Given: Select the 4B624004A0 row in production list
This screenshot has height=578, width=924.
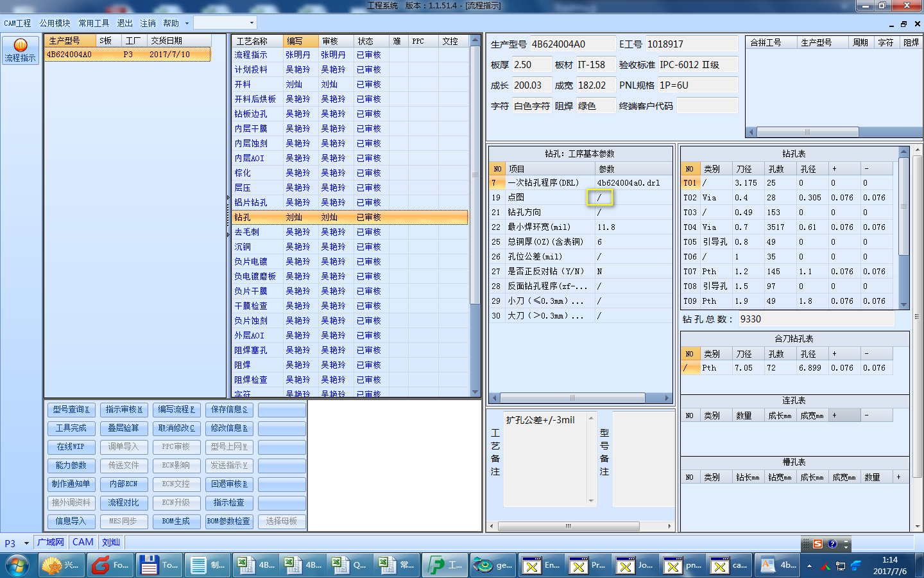Looking at the screenshot, I should pos(128,55).
